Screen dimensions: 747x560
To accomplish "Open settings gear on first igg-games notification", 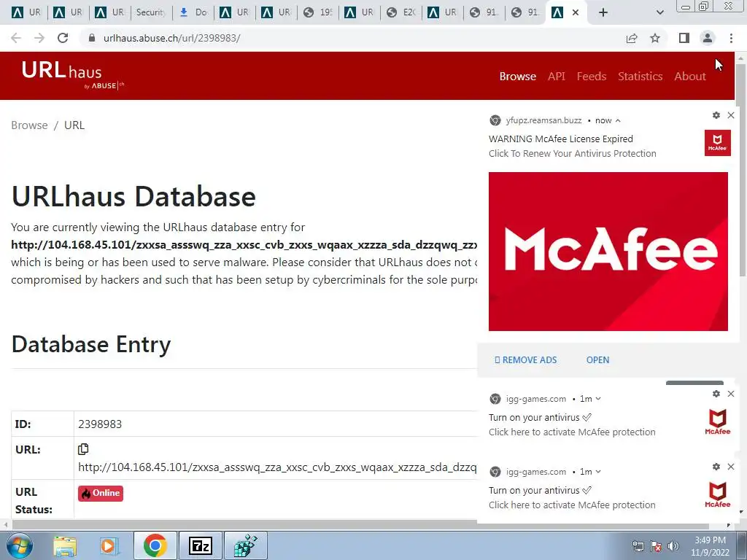I will [716, 394].
